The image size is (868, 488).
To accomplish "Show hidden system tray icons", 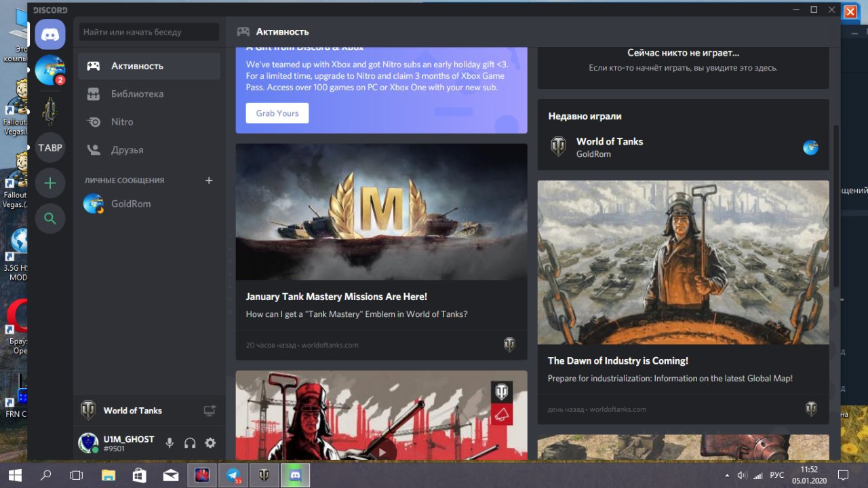I will click(x=727, y=475).
